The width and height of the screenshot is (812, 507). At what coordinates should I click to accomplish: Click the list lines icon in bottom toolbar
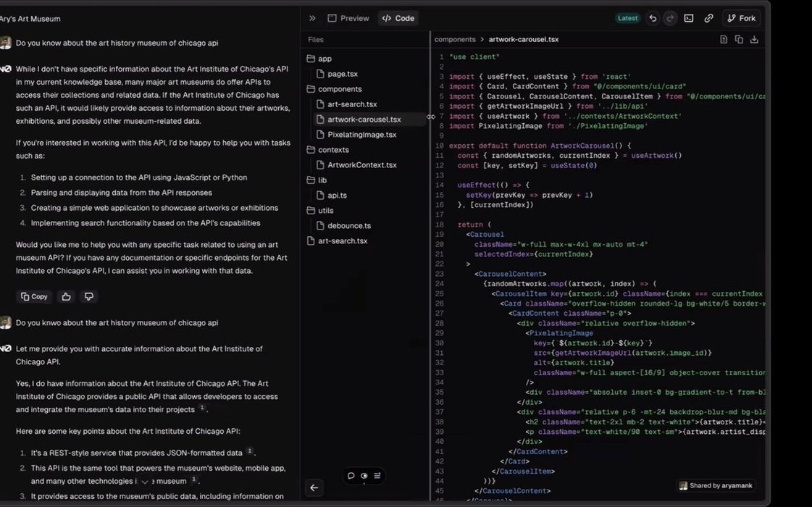pos(377,476)
